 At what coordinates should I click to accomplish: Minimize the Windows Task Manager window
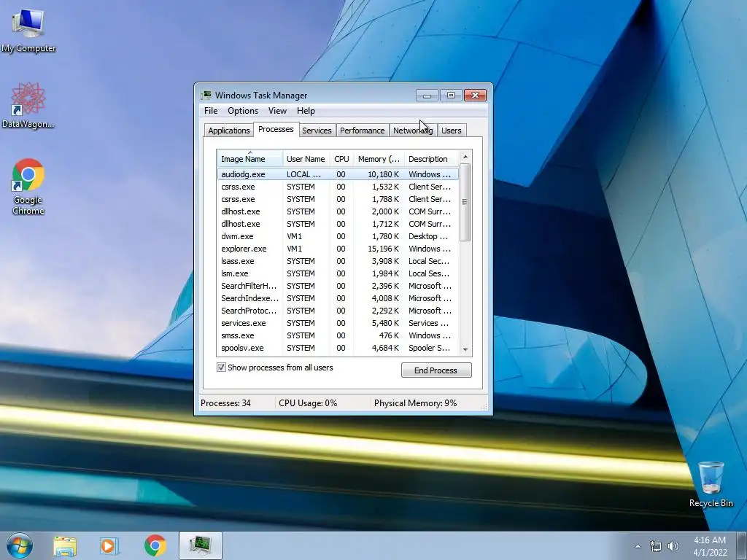coord(427,96)
